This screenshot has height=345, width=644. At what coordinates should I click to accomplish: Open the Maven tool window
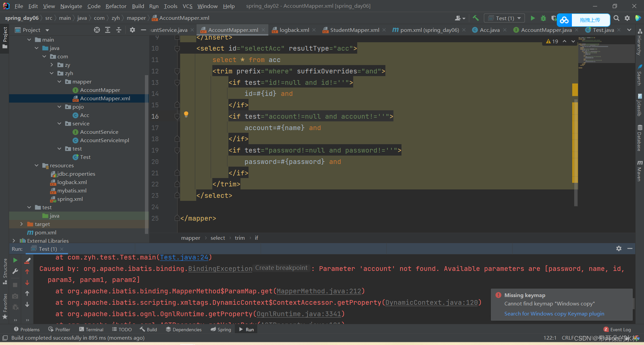coord(640,171)
